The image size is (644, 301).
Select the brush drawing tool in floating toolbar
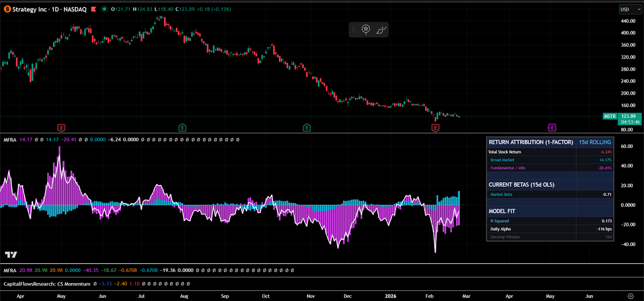[381, 30]
